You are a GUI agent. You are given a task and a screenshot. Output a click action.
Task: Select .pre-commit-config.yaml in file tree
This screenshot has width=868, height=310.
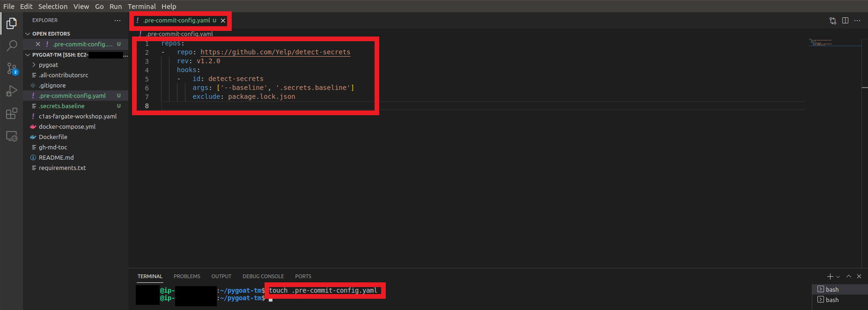[75, 96]
